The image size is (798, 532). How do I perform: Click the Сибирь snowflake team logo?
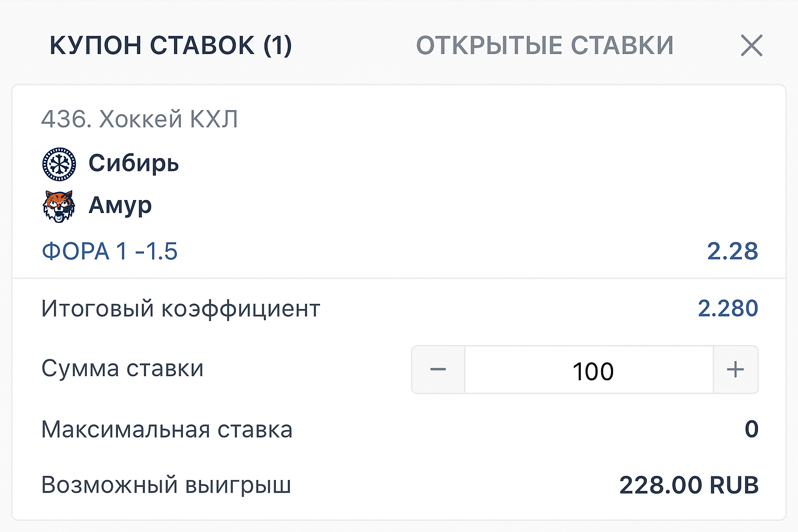click(x=59, y=164)
